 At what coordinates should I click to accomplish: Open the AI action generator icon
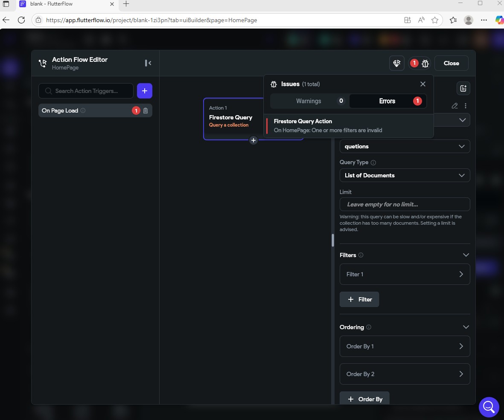(396, 63)
